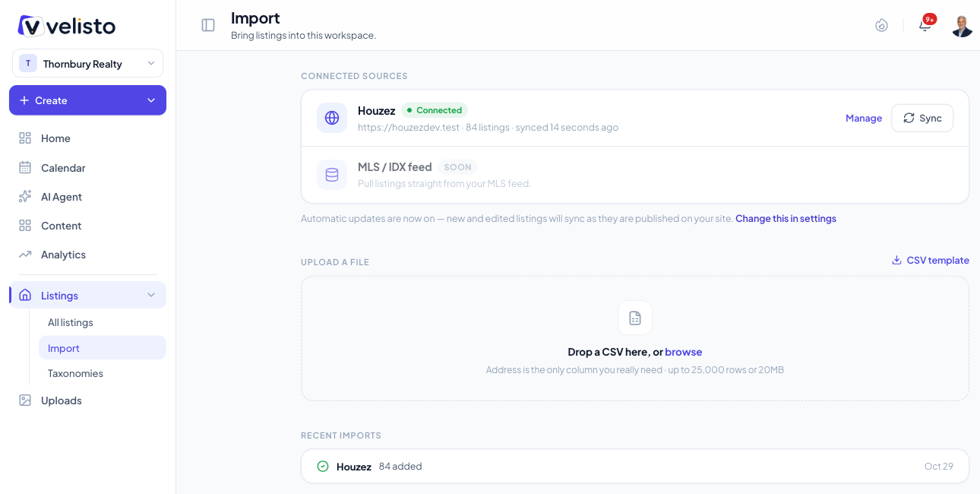980x494 pixels.
Task: Click the Create button
Action: (87, 100)
